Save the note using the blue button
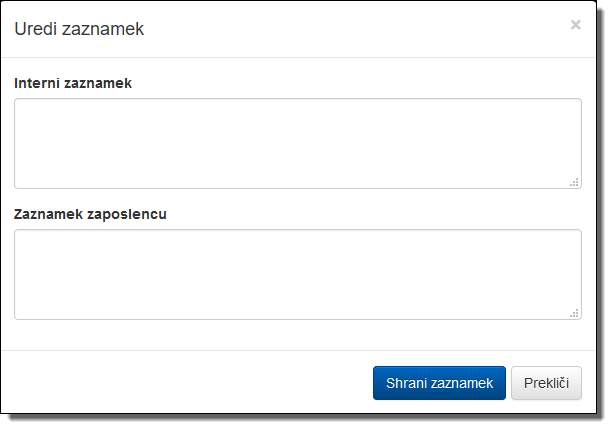This screenshot has height=429, width=612. 439,383
